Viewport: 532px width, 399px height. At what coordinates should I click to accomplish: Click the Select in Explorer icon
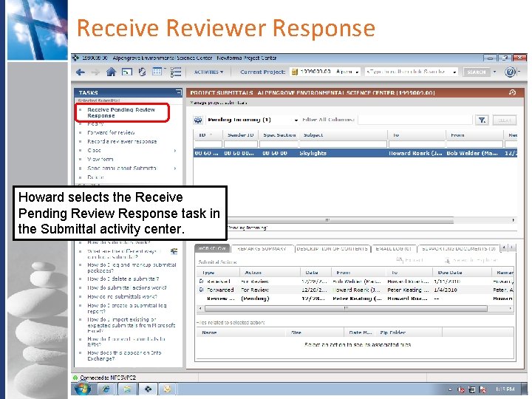point(447,261)
